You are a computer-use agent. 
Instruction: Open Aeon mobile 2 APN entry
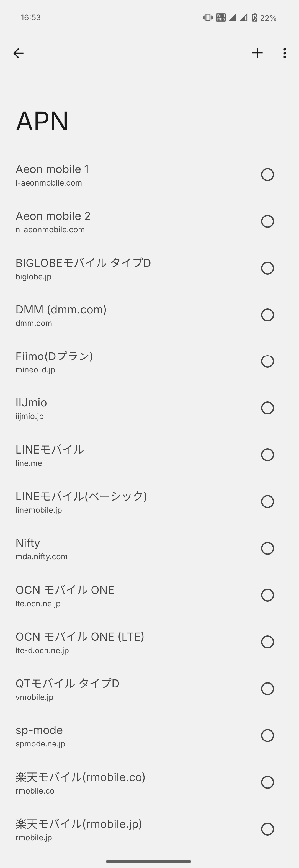[x=101, y=222]
